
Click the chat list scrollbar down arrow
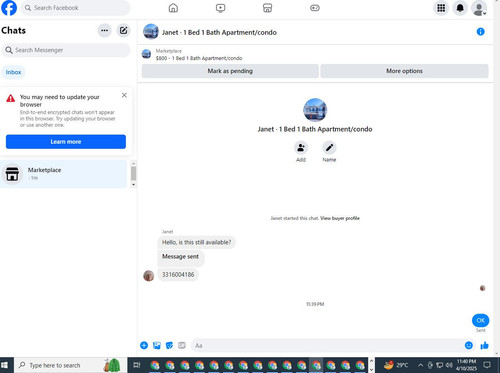[133, 185]
